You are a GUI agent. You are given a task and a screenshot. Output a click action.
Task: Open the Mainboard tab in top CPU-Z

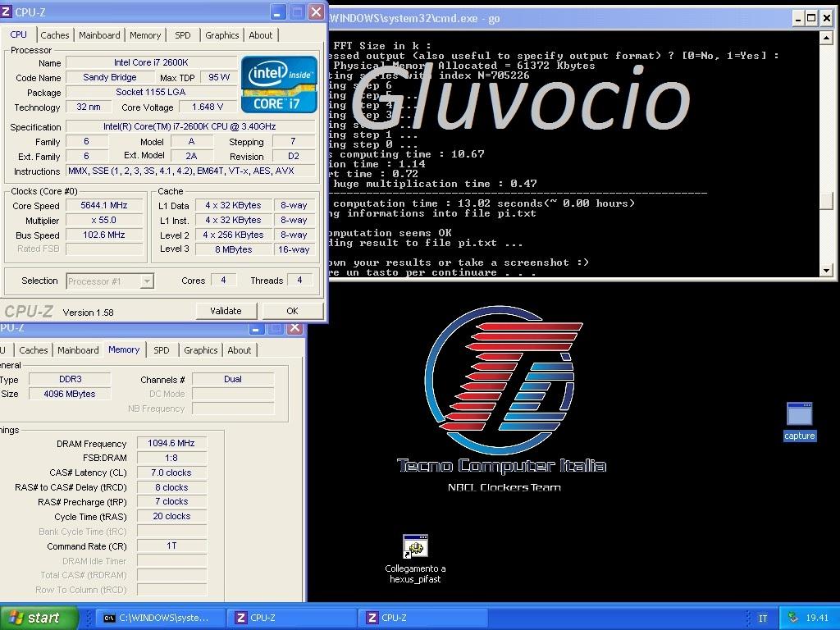click(99, 35)
